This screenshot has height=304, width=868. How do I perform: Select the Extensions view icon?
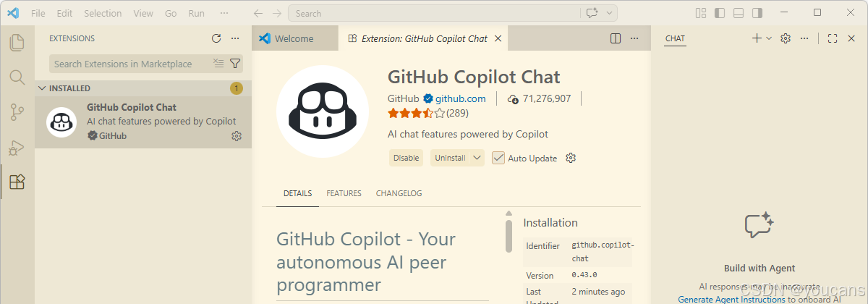tap(17, 182)
